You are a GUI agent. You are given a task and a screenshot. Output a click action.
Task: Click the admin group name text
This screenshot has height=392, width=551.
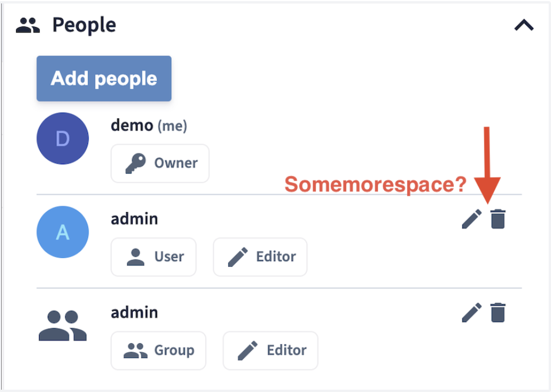(x=134, y=312)
